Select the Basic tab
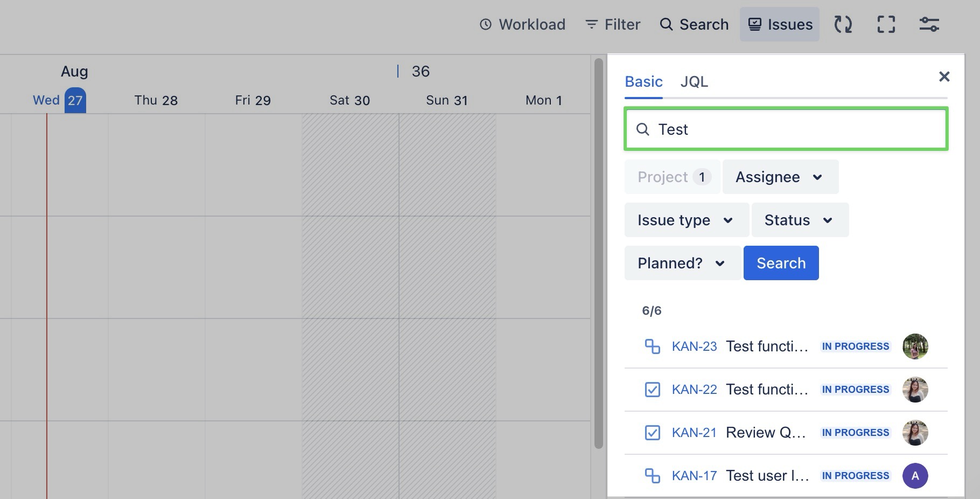The image size is (980, 499). pos(643,82)
